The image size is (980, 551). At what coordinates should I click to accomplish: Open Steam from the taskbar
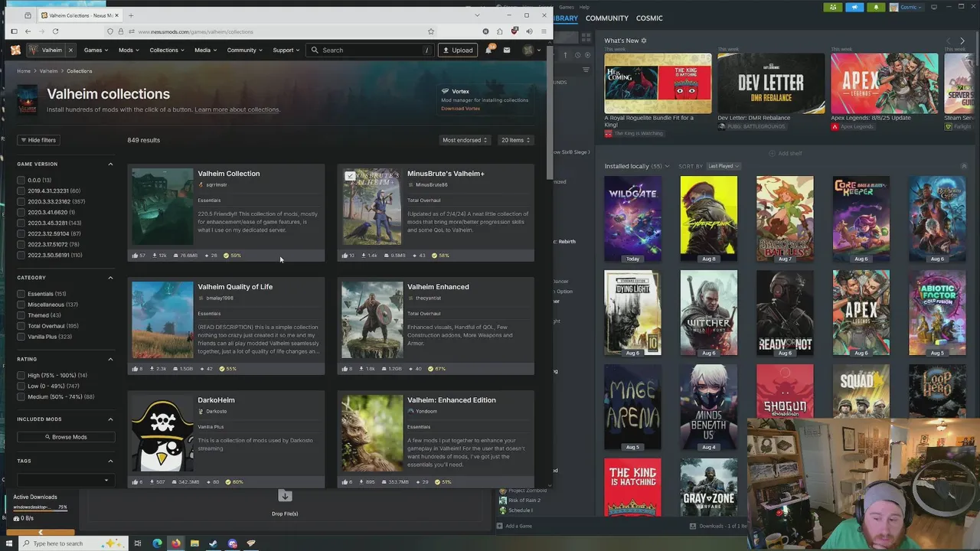click(x=214, y=543)
